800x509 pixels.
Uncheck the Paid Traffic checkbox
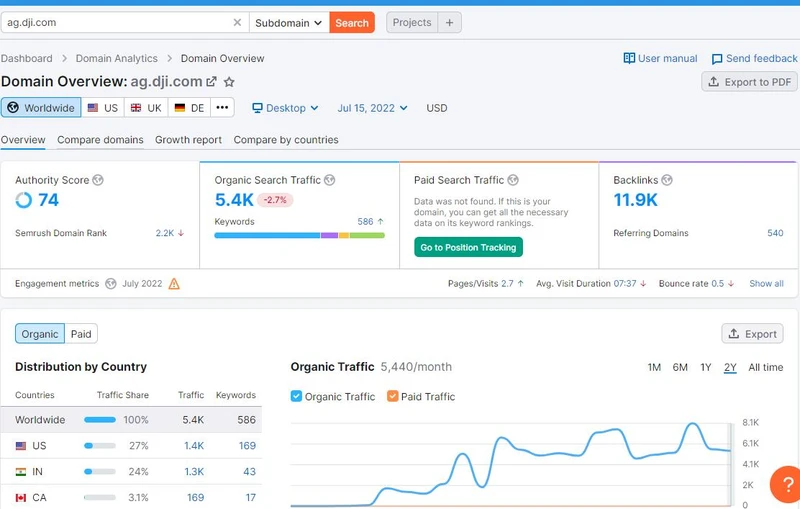pyautogui.click(x=392, y=396)
